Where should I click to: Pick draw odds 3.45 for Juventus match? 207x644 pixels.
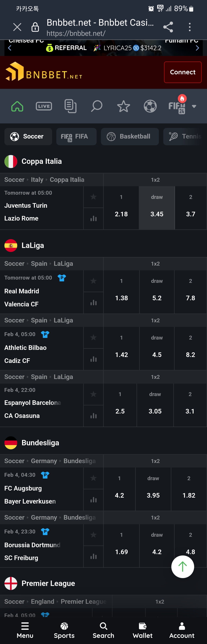[x=157, y=208]
